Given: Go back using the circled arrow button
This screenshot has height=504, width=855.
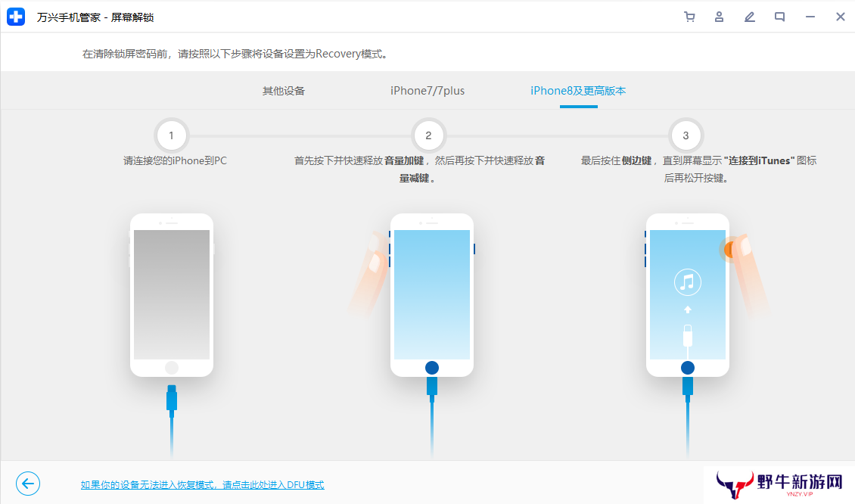Looking at the screenshot, I should coord(28,484).
